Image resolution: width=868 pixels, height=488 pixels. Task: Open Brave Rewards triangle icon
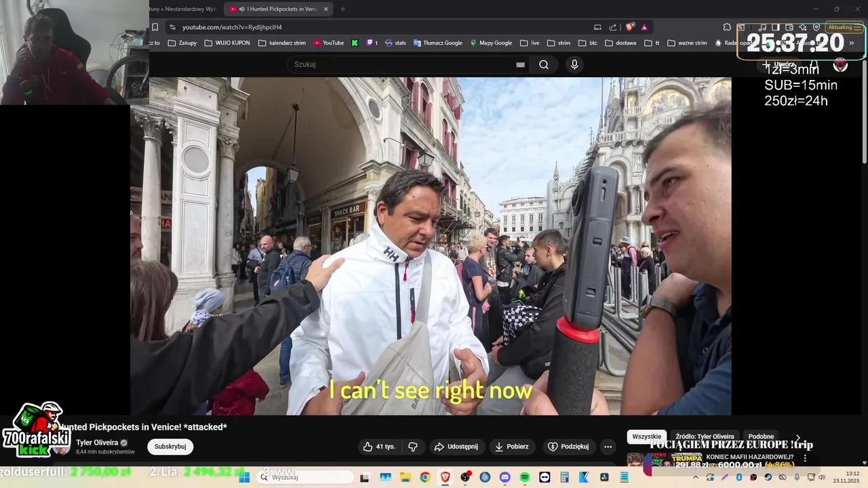[x=644, y=27]
